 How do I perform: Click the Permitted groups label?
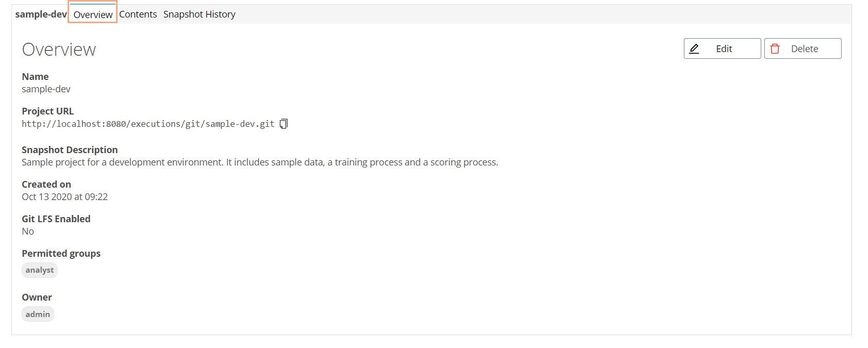pos(61,254)
